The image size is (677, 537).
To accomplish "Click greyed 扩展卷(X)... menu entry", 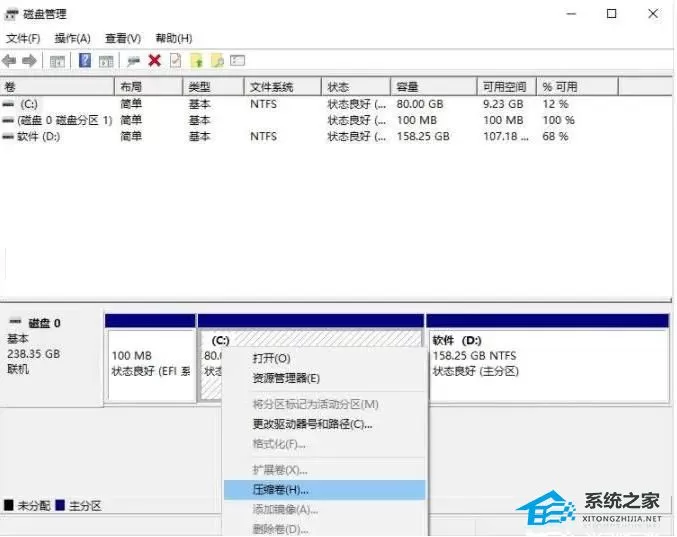I will click(x=325, y=470).
